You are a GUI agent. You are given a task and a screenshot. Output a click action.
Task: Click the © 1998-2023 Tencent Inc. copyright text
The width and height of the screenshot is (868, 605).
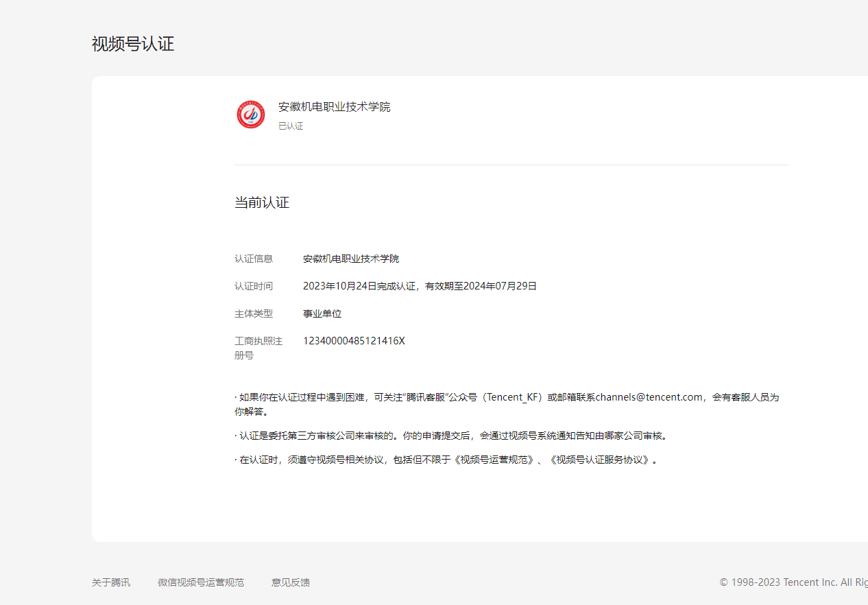coord(793,582)
